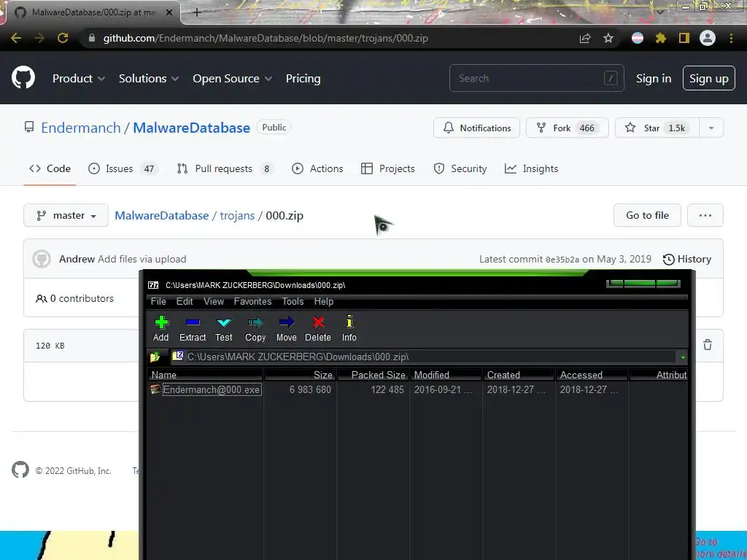This screenshot has height=560, width=747.
Task: Click the site lock icon in address bar
Action: click(92, 38)
